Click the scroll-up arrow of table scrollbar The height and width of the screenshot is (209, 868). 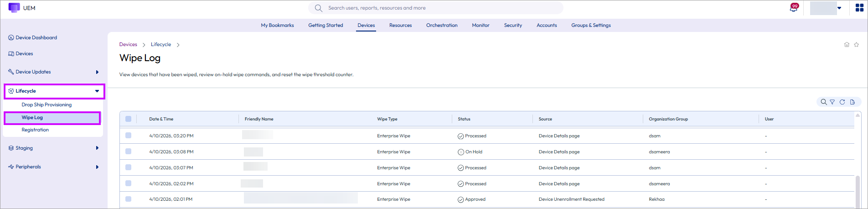858,115
